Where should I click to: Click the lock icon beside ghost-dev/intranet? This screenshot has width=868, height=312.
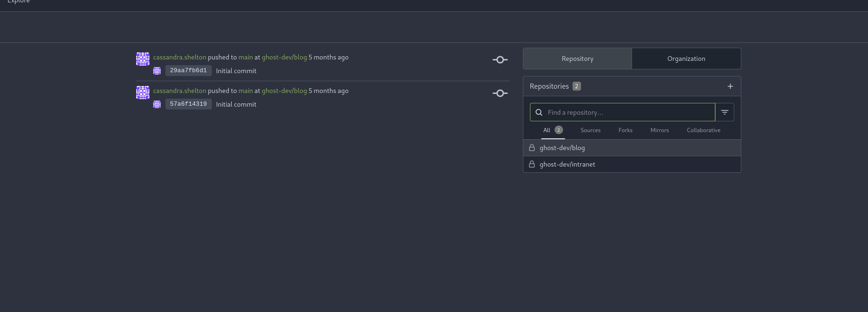point(532,164)
